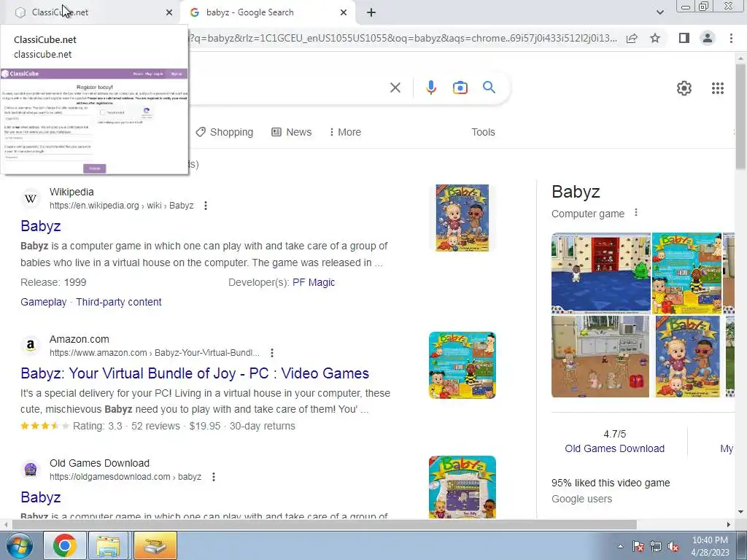Open Amazon result Babyz thumbnail
This screenshot has height=560, width=747.
[x=462, y=365]
